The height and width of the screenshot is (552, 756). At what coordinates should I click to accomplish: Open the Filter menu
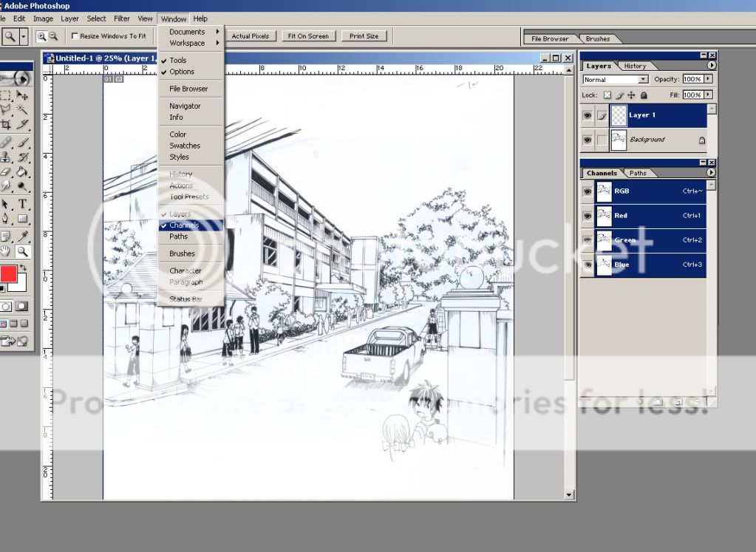[x=121, y=18]
